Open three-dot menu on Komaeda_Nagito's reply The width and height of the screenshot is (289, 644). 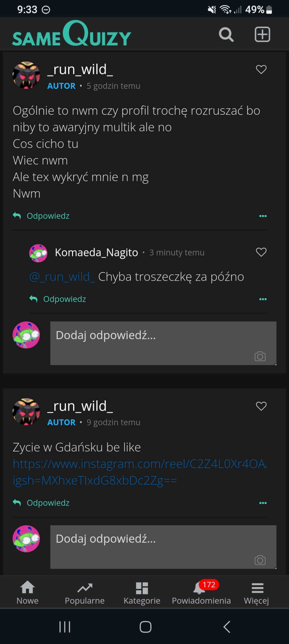tap(263, 299)
